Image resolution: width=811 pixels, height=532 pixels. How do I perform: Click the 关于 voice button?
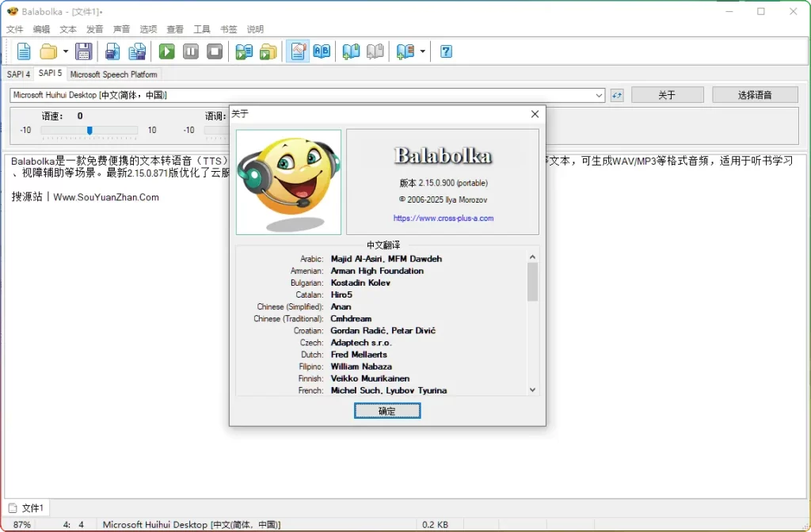[667, 95]
